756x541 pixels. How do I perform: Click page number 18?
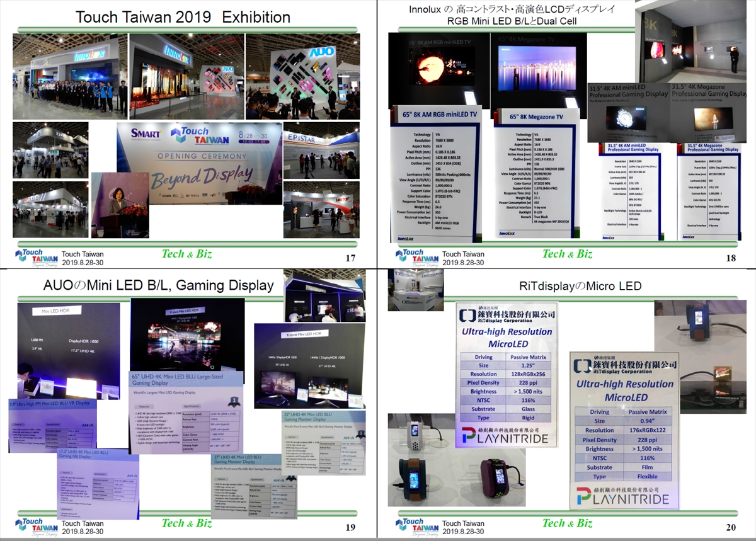731,258
